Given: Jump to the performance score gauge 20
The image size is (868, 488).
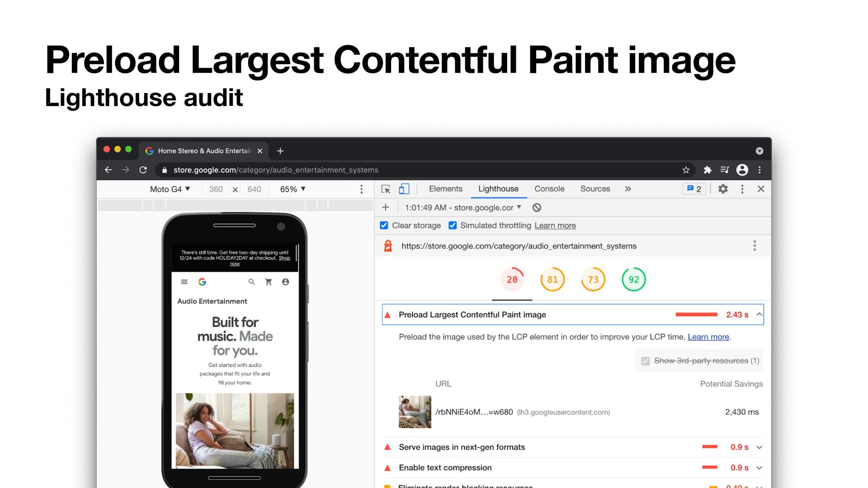Looking at the screenshot, I should [x=512, y=280].
